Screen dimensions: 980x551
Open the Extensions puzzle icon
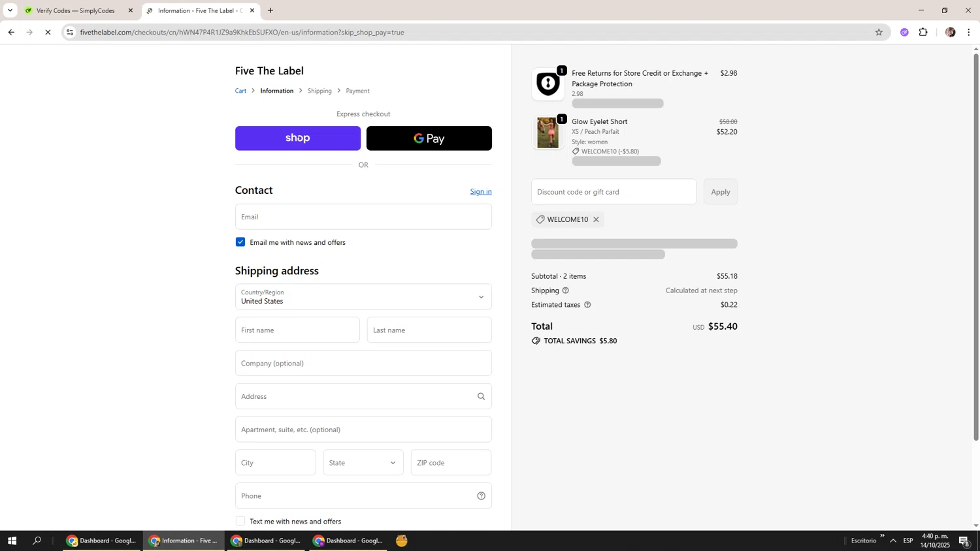point(923,32)
